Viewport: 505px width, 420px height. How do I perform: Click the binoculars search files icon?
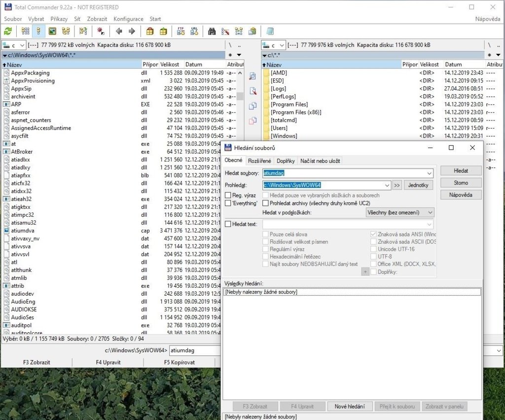point(212,31)
